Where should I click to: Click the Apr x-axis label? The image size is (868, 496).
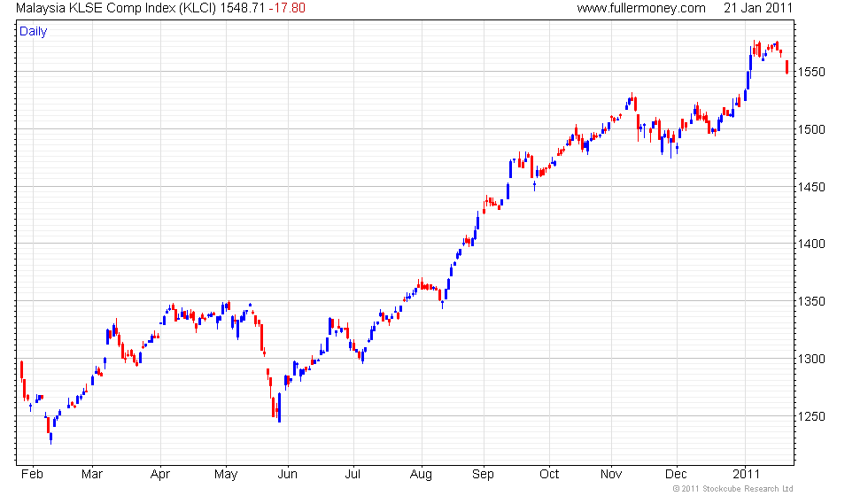tap(160, 475)
